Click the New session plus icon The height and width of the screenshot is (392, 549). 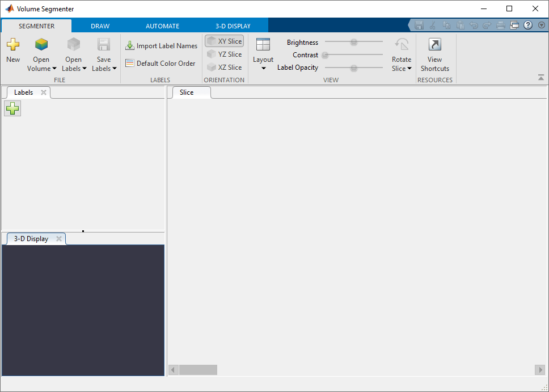click(13, 44)
